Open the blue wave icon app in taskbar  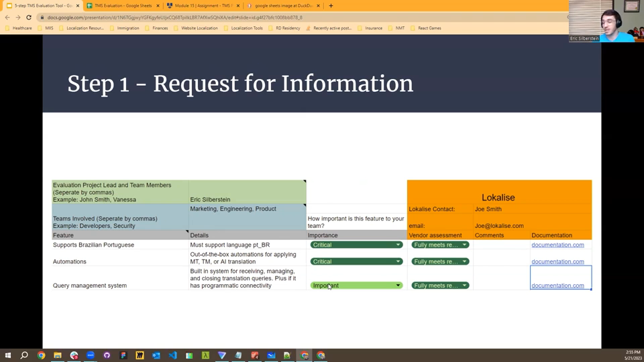pyautogui.click(x=271, y=355)
